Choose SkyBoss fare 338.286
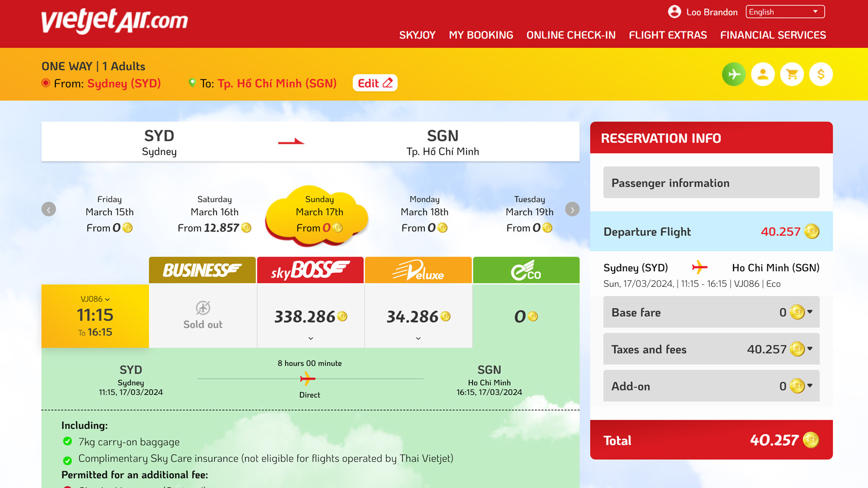Image resolution: width=868 pixels, height=488 pixels. tap(310, 316)
